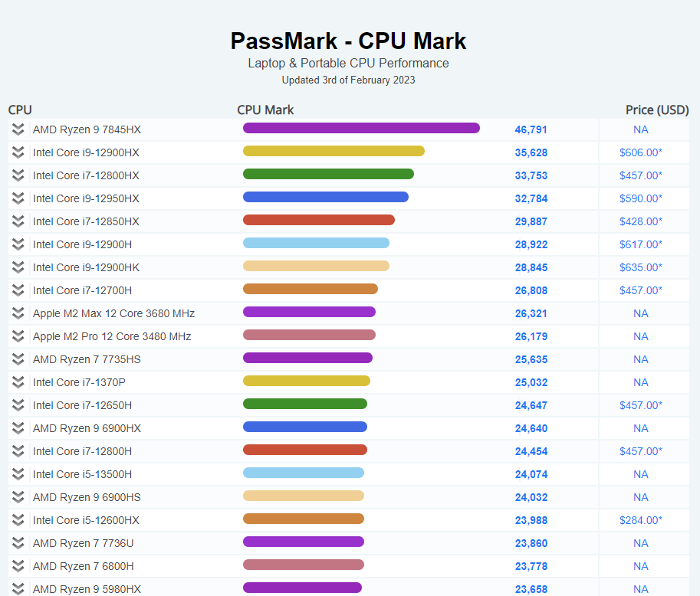Click Intel Core i7-1370P name
Screen dimensions: 700x596
[79, 382]
